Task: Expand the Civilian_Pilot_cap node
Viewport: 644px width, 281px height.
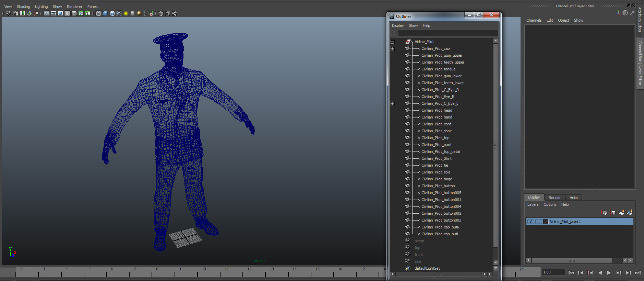Action: [393, 48]
